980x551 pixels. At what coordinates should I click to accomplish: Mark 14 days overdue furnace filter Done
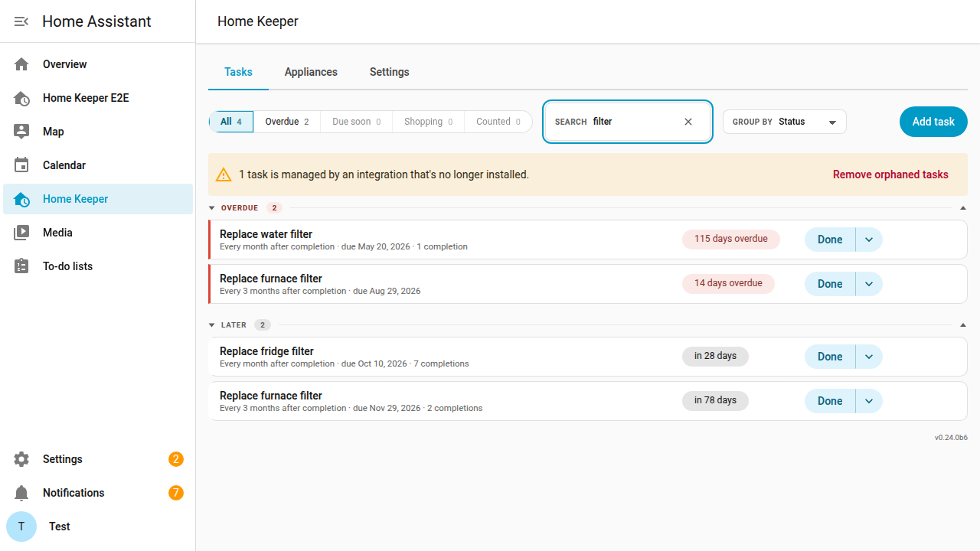point(830,284)
